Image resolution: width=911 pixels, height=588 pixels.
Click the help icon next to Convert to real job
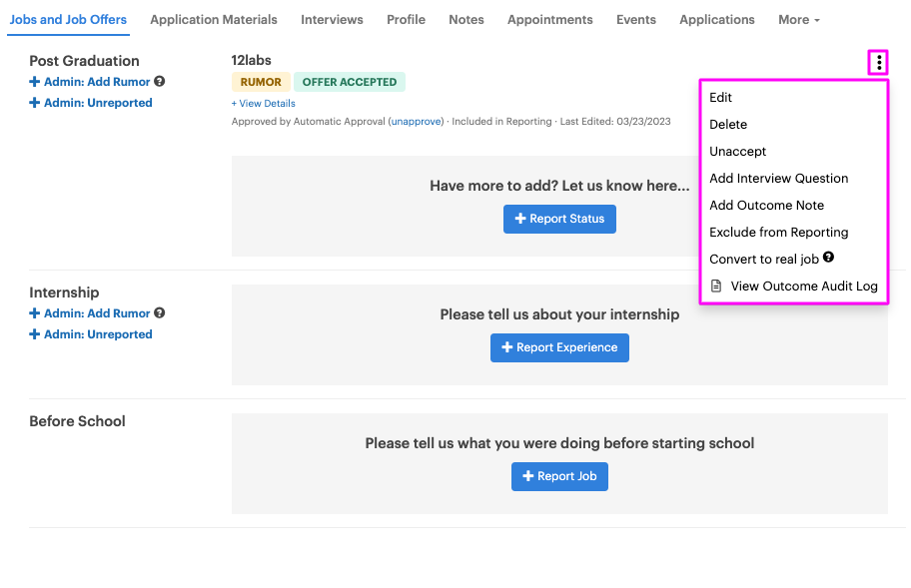(828, 258)
